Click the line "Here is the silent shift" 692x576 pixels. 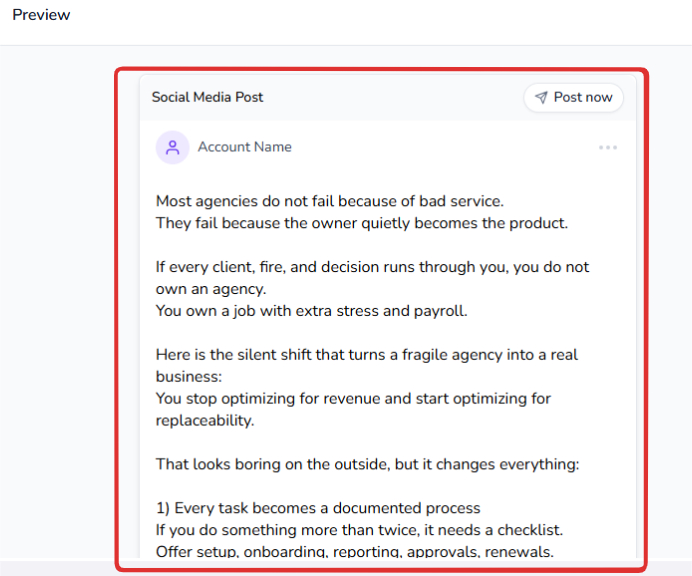coord(366,355)
